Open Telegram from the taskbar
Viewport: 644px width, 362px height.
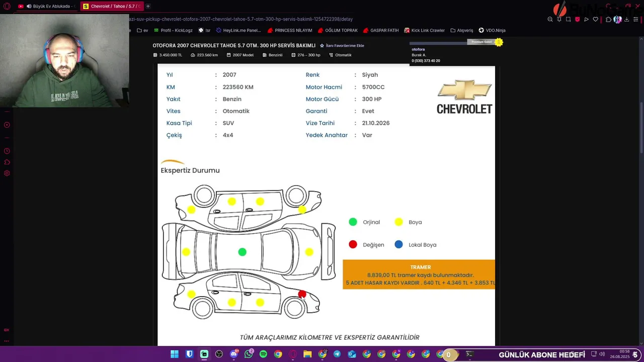[337, 354]
